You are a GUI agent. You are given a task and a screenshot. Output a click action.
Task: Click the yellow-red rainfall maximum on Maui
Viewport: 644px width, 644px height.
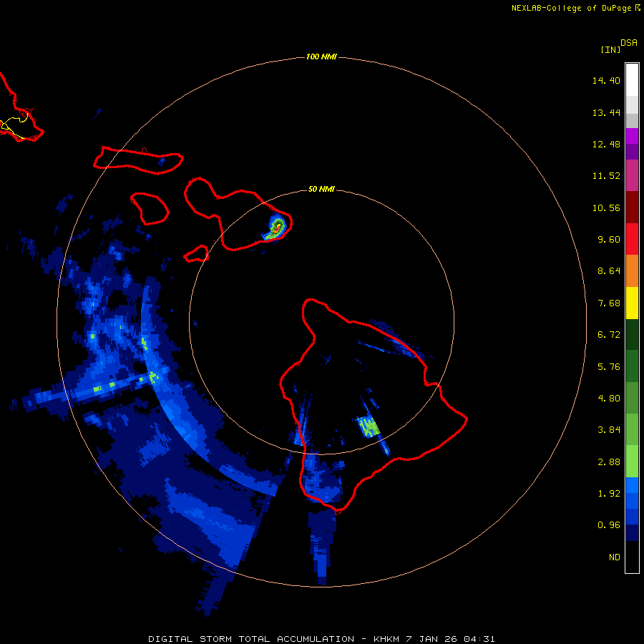coord(277,227)
